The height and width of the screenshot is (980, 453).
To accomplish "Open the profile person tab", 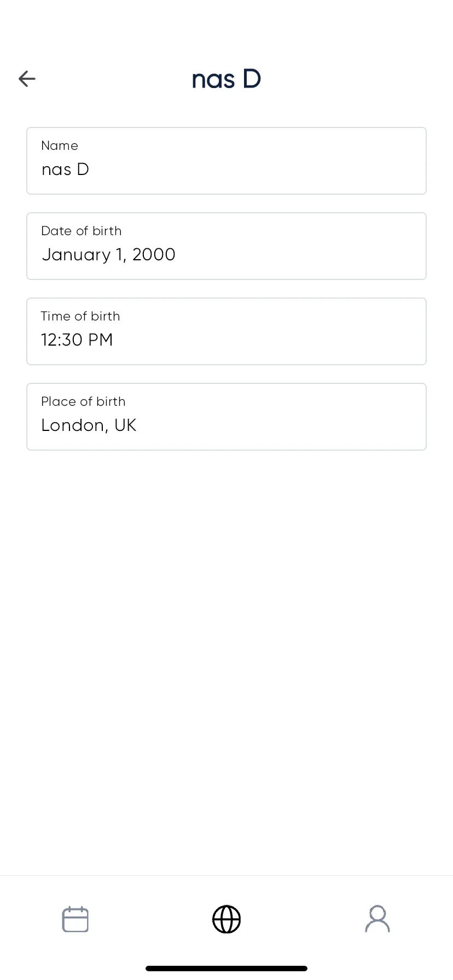I will [377, 919].
